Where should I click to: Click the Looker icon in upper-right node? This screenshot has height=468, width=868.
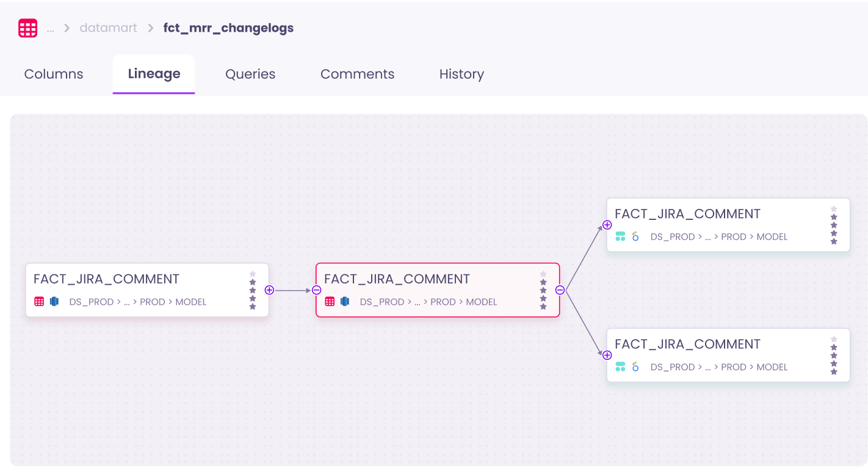[635, 236]
